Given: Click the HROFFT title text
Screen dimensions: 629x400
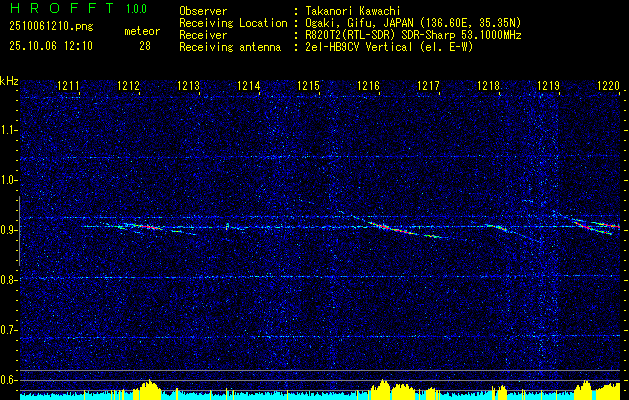Looking at the screenshot, I should (62, 8).
